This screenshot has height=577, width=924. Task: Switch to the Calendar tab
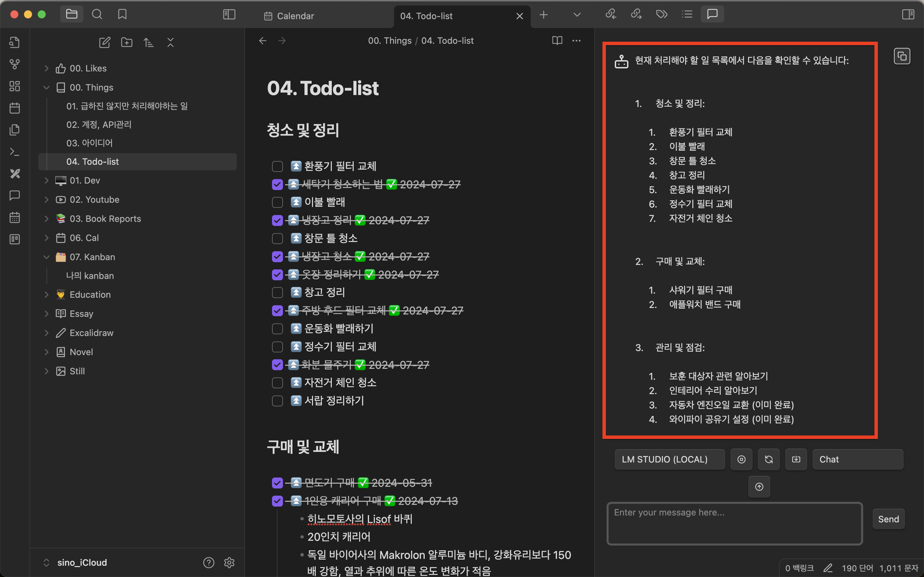pos(295,16)
